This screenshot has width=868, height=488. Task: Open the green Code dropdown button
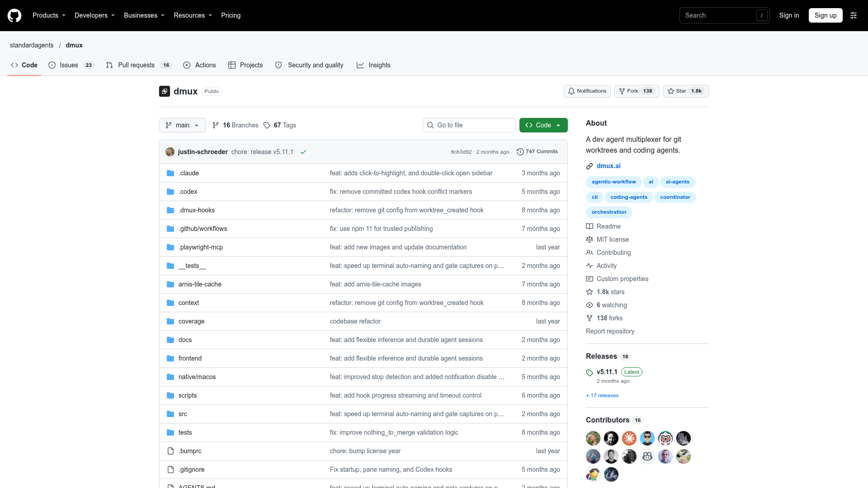point(543,125)
